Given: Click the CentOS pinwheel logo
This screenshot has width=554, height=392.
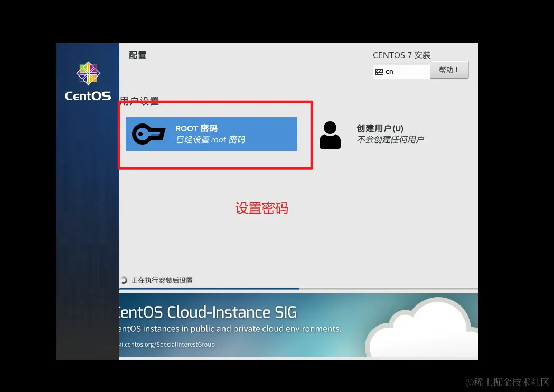Looking at the screenshot, I should pyautogui.click(x=88, y=73).
